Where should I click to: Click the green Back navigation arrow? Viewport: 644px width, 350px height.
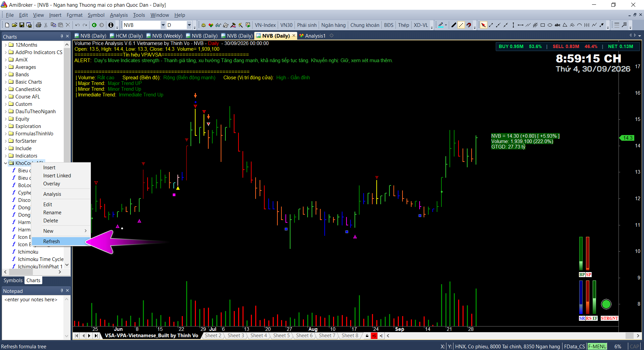pyautogui.click(x=94, y=25)
